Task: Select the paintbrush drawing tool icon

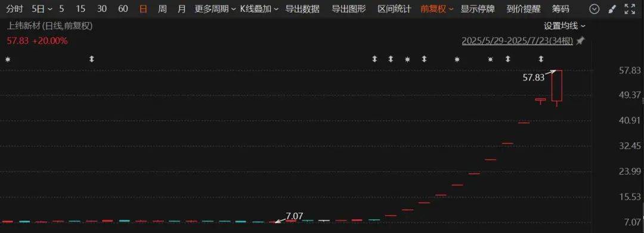Action: (612, 9)
